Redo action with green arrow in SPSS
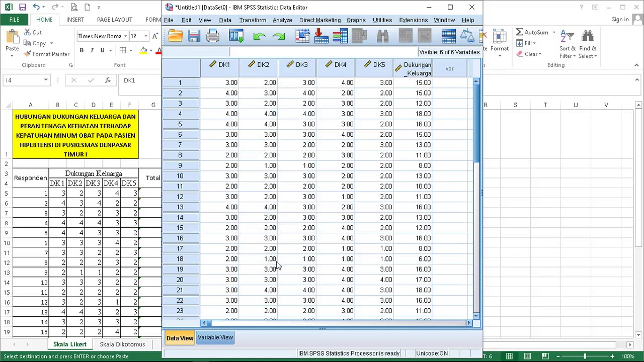 pos(278,36)
